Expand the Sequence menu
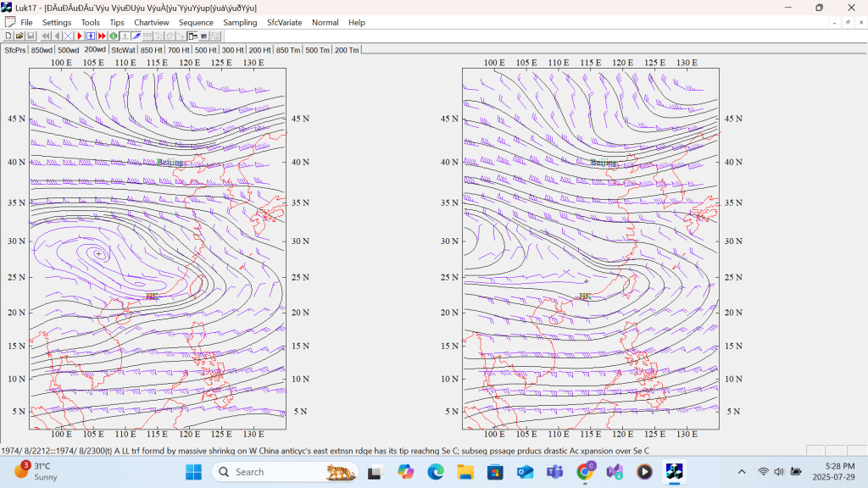The height and width of the screenshot is (488, 868). click(x=196, y=22)
